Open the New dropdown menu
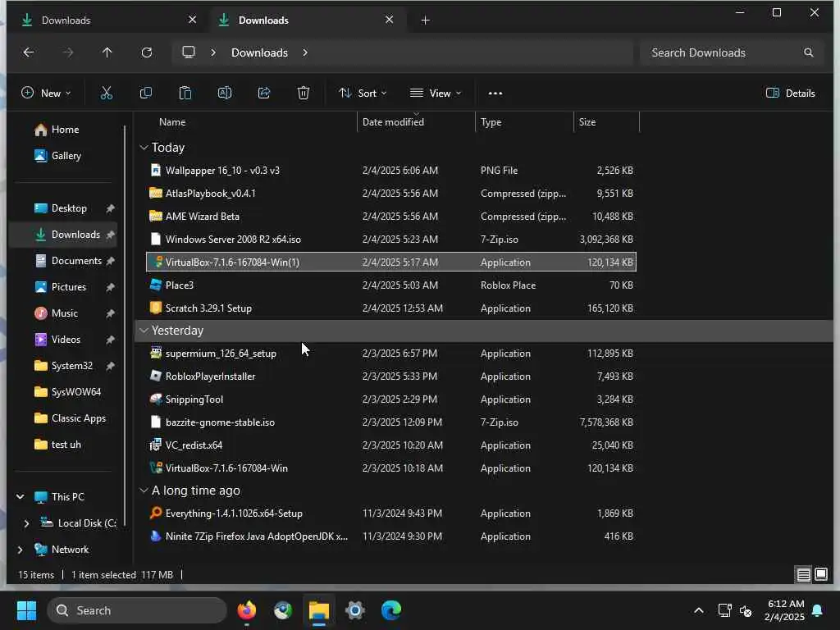This screenshot has width=840, height=630. point(46,94)
